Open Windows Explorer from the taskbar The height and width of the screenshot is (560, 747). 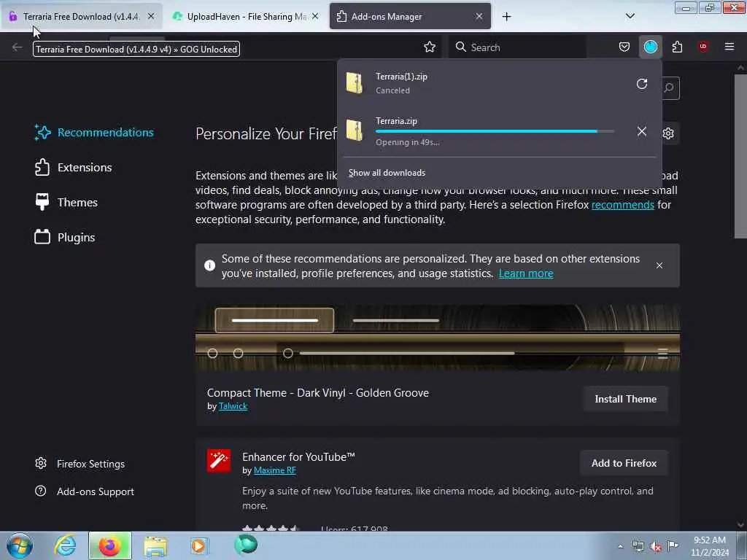tap(155, 545)
